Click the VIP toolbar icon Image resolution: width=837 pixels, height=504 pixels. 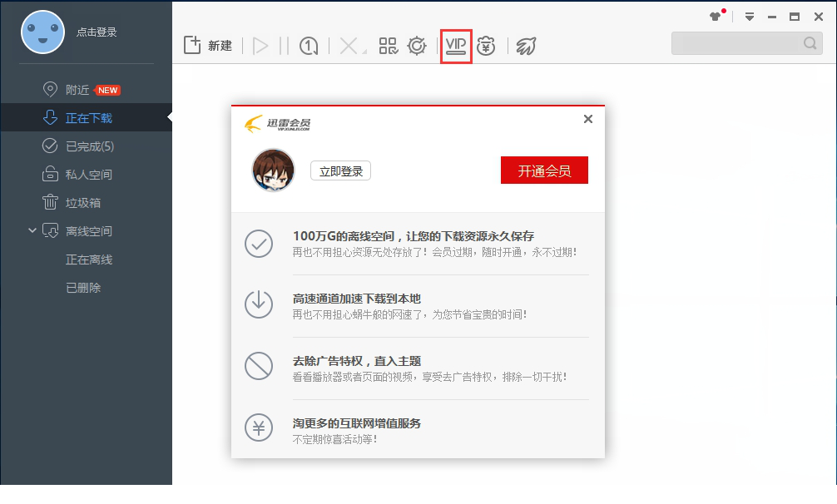456,46
